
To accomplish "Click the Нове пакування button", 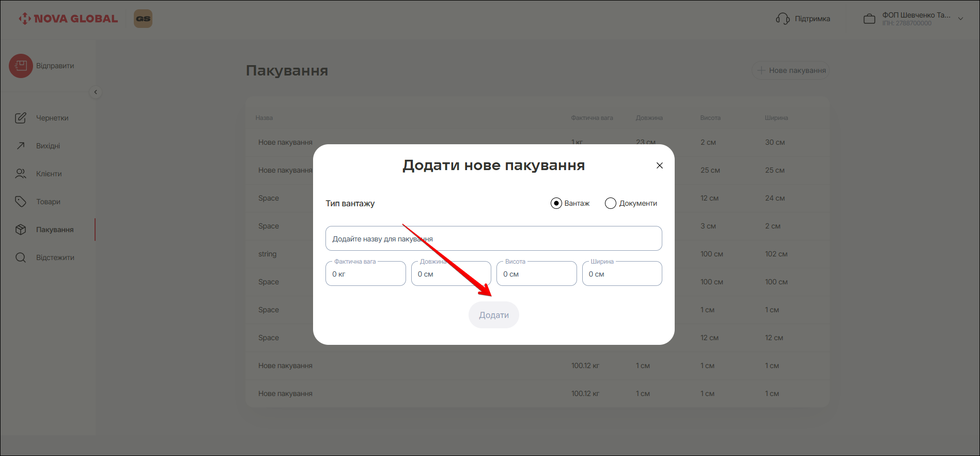I will [791, 70].
